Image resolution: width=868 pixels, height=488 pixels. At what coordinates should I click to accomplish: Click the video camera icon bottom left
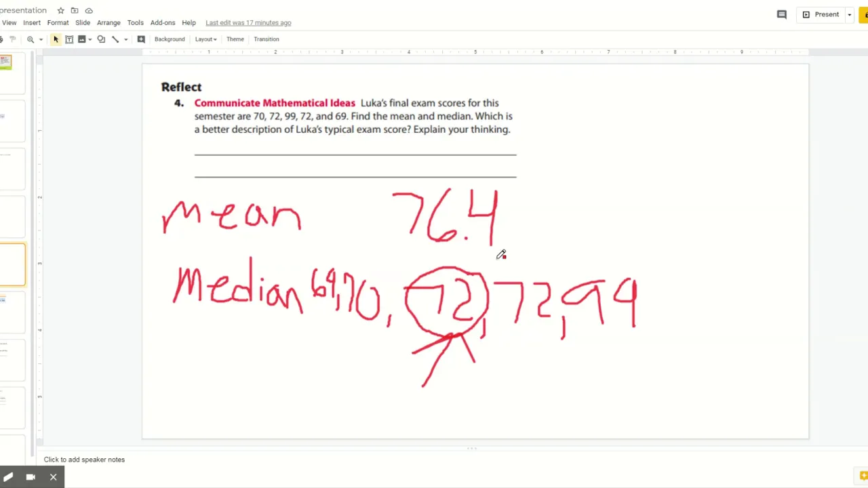(31, 477)
